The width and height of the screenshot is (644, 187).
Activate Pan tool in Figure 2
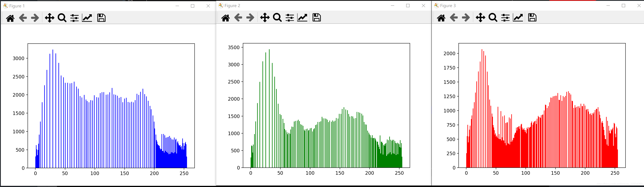[x=265, y=18]
